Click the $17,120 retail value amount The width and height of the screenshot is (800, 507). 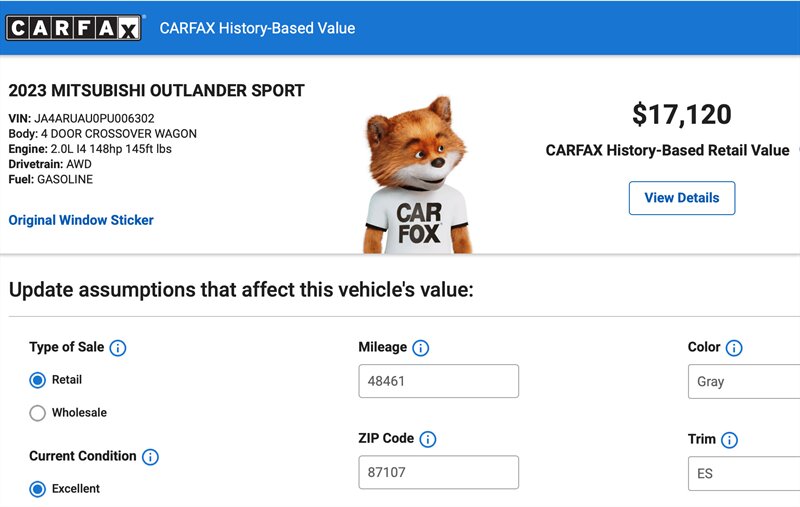tap(681, 115)
